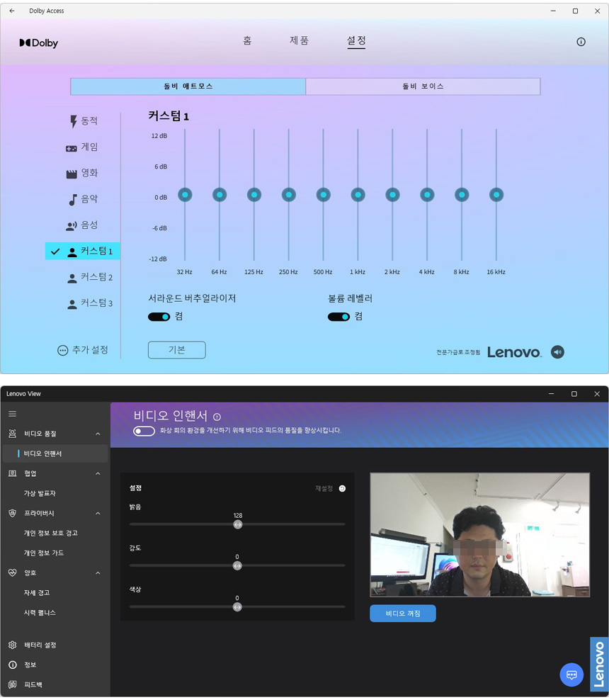The image size is (609, 700).
Task: Collapse the 비디오 품질 section chevron
Action: click(x=98, y=434)
